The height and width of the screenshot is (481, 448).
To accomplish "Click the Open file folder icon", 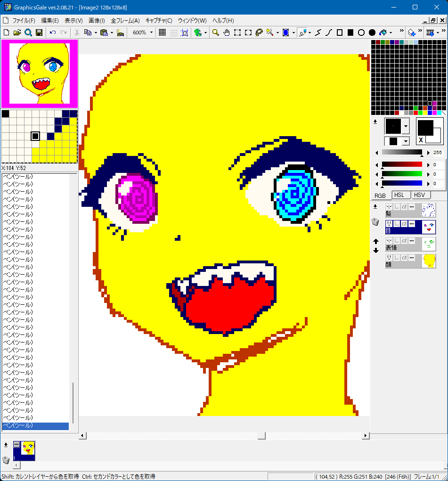I will point(17,32).
